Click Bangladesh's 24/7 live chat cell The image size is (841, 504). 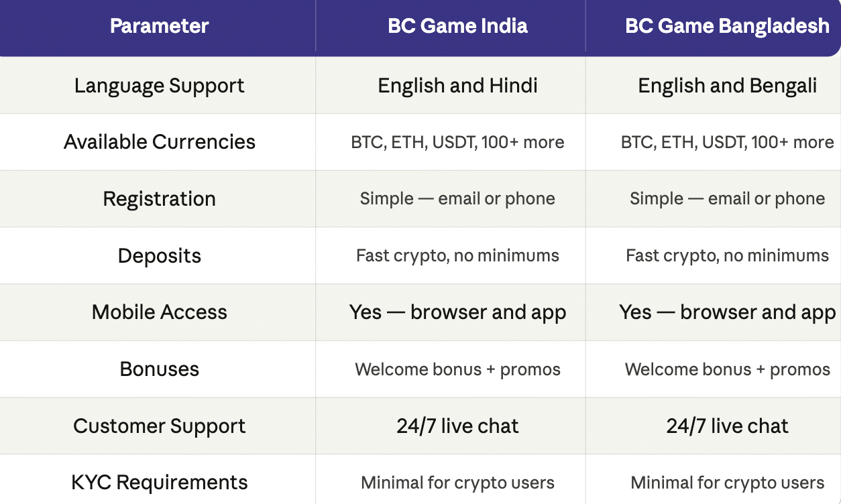(x=727, y=426)
